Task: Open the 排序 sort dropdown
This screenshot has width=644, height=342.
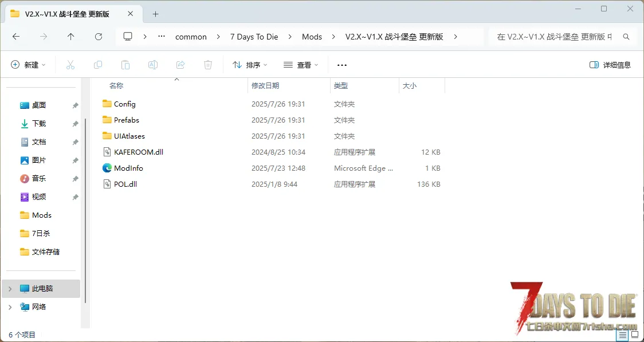Action: (x=250, y=65)
